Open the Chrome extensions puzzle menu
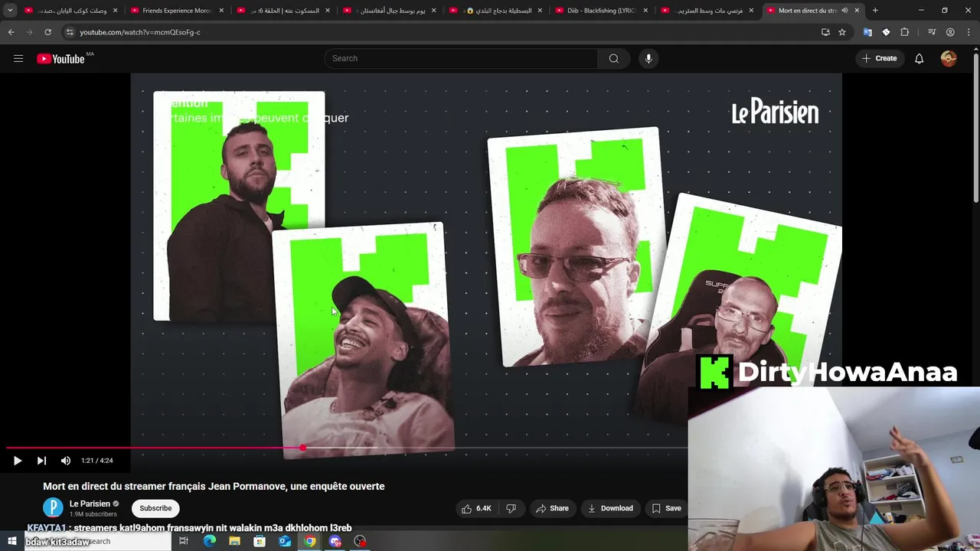 [x=905, y=32]
